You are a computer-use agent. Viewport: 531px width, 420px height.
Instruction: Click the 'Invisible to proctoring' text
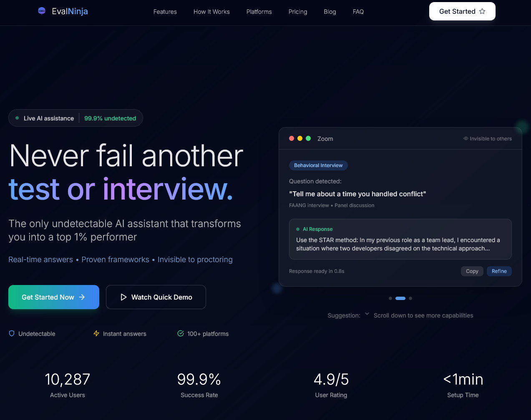tap(195, 260)
